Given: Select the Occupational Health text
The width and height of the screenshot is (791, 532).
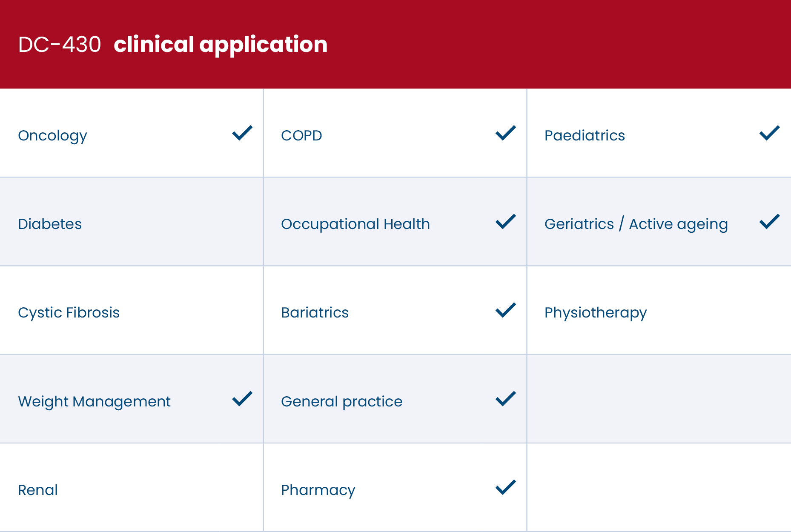Looking at the screenshot, I should [x=355, y=224].
